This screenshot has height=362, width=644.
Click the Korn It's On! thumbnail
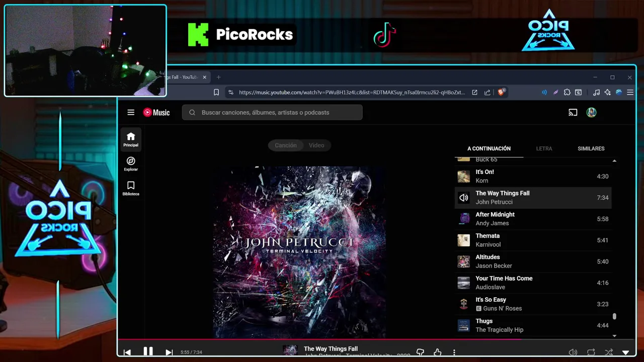(463, 176)
